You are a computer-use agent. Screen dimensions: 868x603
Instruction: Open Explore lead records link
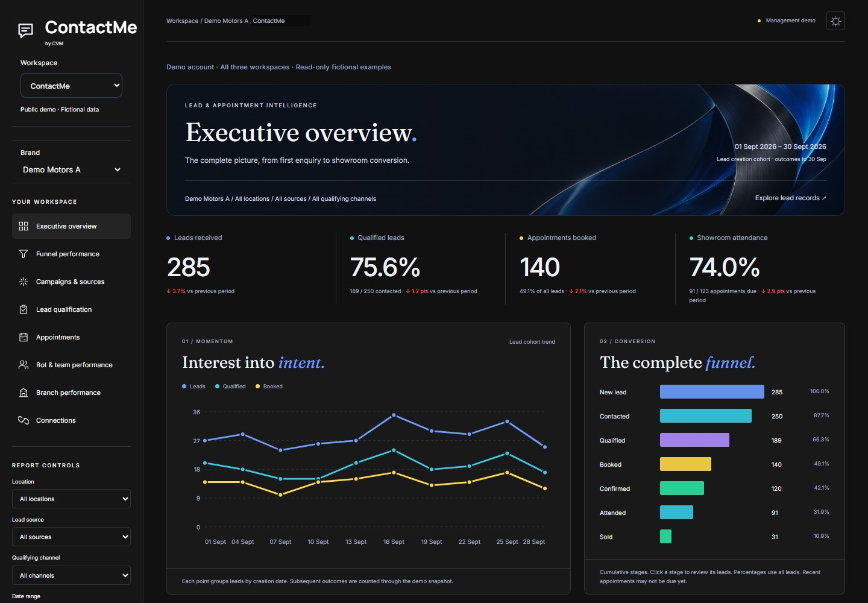(x=790, y=198)
